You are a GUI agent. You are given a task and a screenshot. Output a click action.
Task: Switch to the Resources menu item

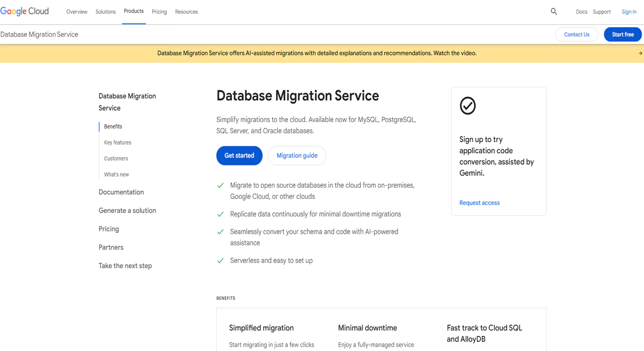coord(186,12)
